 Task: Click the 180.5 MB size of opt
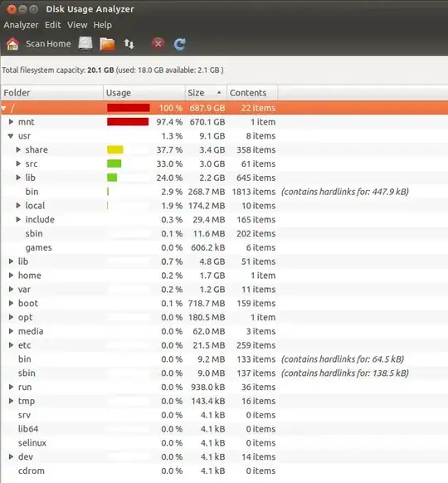207,317
